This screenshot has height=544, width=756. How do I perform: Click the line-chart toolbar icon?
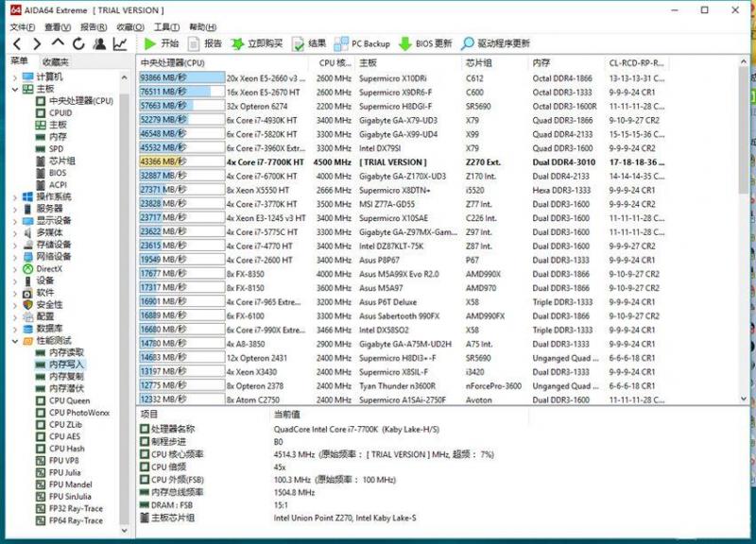tap(119, 42)
